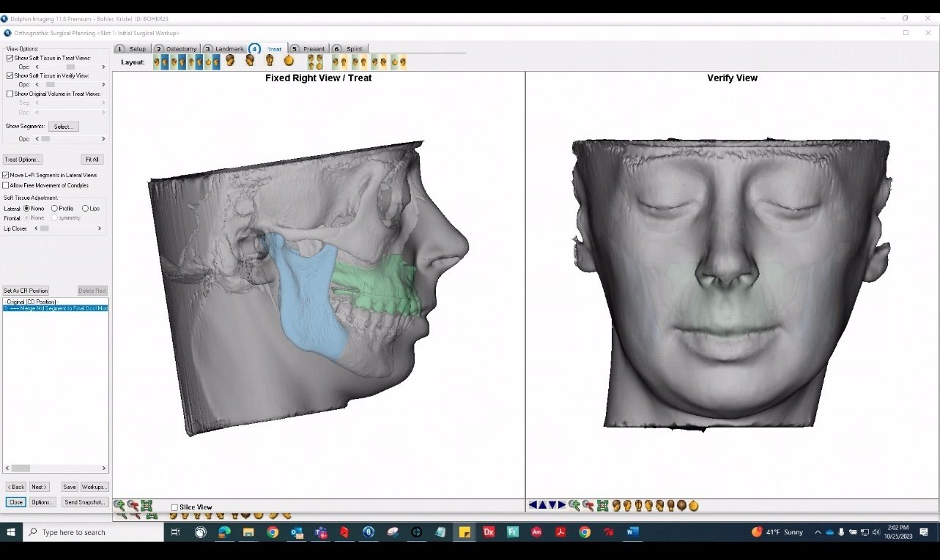Click left arrow icon under Verify View
The height and width of the screenshot is (560, 940).
pyautogui.click(x=533, y=505)
